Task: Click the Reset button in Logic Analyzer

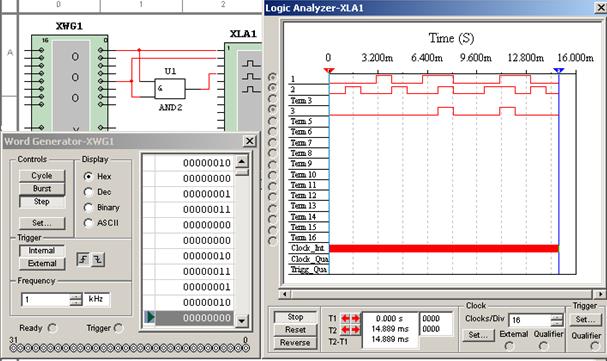Action: pos(295,330)
